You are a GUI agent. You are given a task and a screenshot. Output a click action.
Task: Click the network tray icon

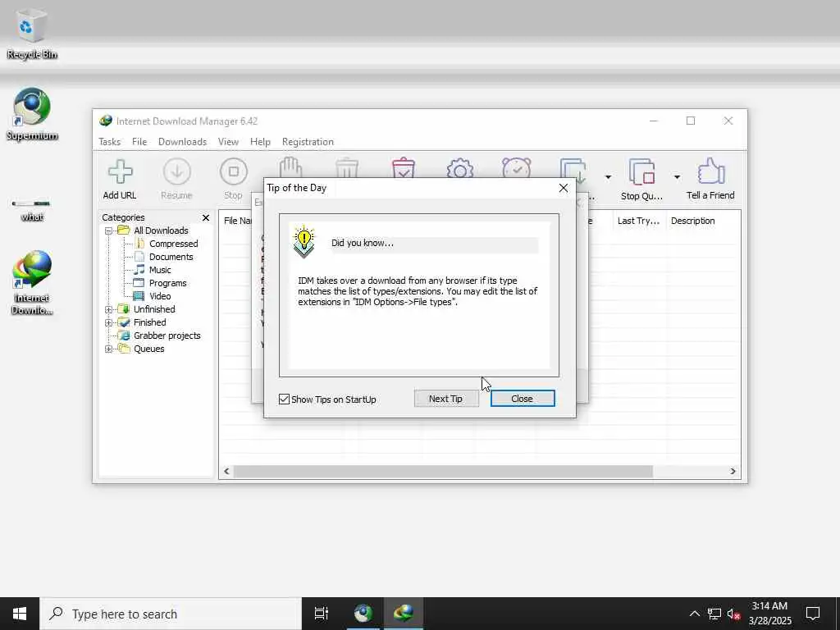tap(714, 614)
